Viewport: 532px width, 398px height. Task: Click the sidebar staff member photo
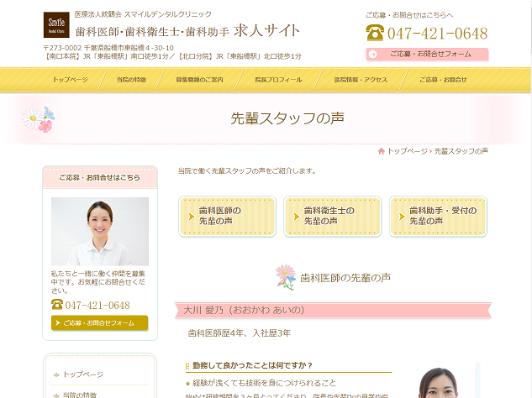tap(99, 232)
